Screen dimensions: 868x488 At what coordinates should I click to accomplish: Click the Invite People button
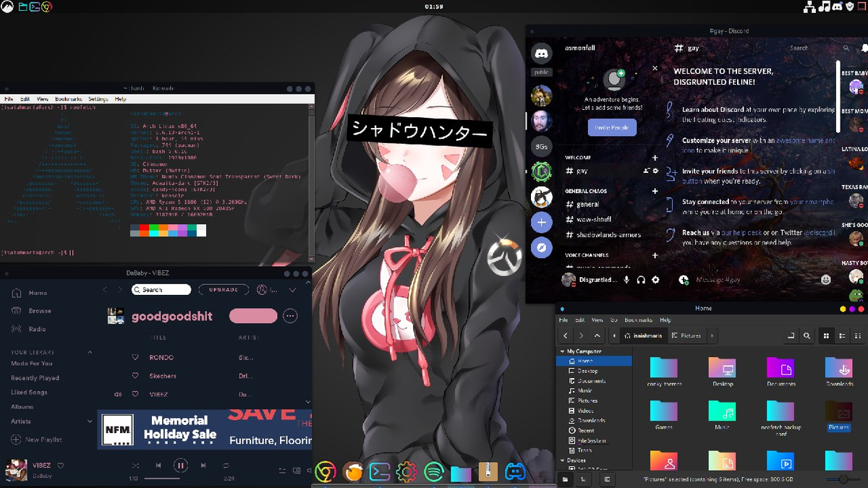click(x=612, y=127)
